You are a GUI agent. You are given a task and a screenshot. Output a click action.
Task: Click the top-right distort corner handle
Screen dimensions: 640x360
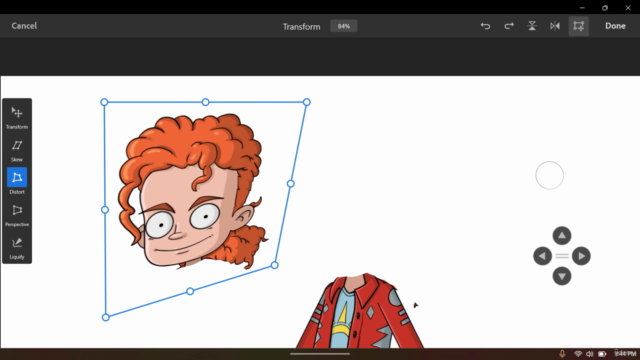(307, 102)
